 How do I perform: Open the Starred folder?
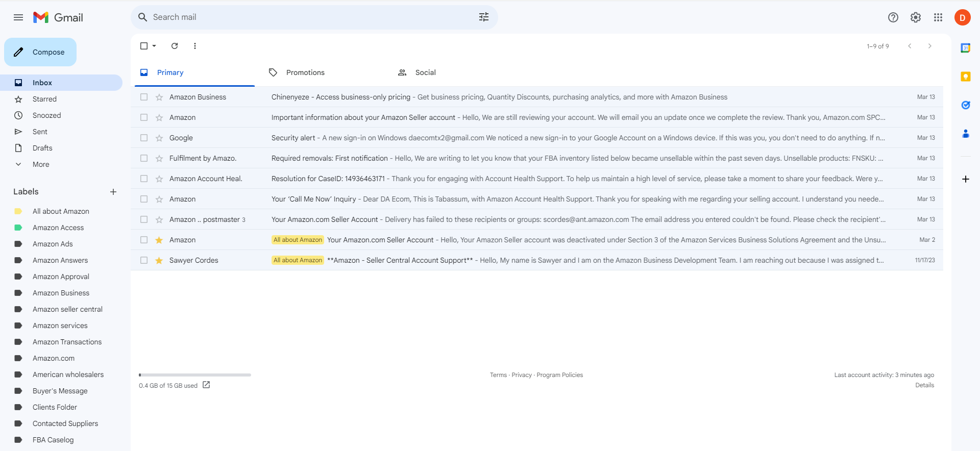point(61,99)
